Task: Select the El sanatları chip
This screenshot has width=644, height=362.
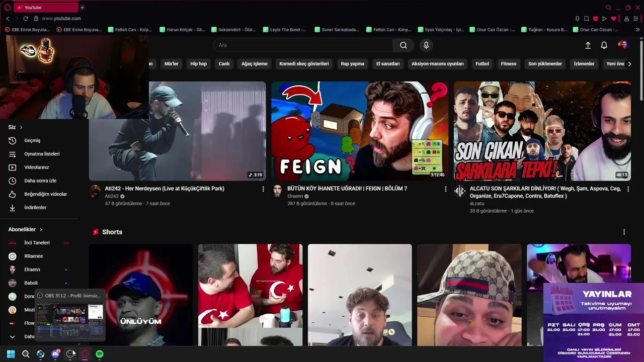Action: click(388, 64)
